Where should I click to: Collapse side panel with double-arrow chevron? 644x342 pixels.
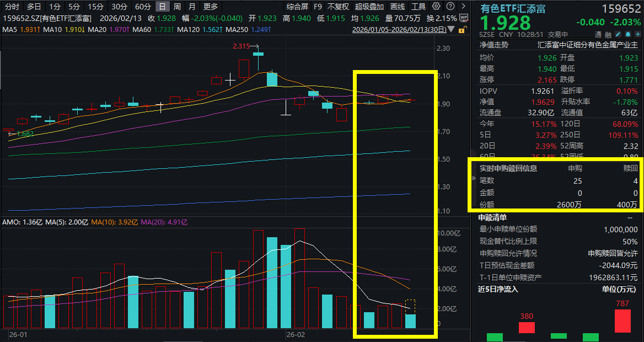(x=473, y=179)
